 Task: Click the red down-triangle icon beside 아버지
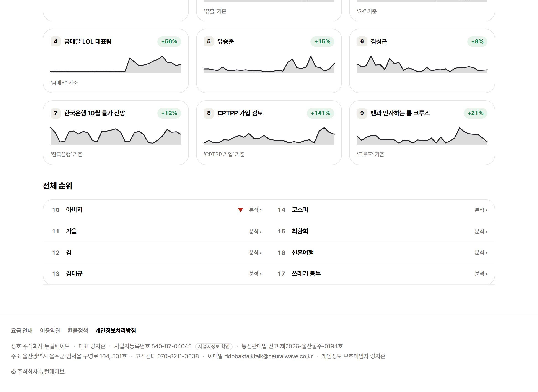point(241,210)
